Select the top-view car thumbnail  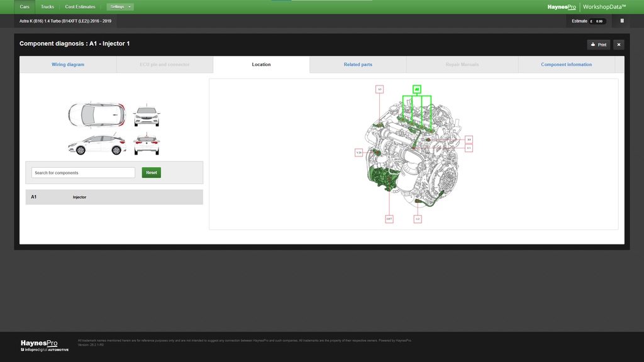pyautogui.click(x=97, y=114)
